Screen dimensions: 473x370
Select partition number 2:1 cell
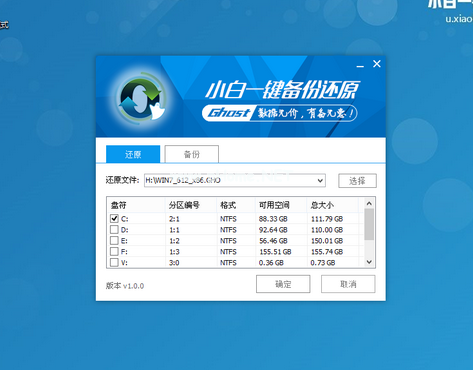point(174,219)
